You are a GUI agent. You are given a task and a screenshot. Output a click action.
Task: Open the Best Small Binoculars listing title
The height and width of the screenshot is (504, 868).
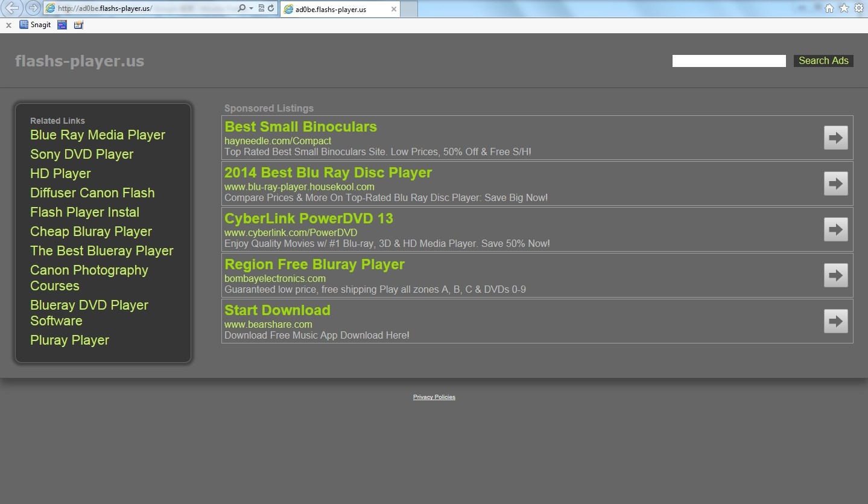coord(301,127)
